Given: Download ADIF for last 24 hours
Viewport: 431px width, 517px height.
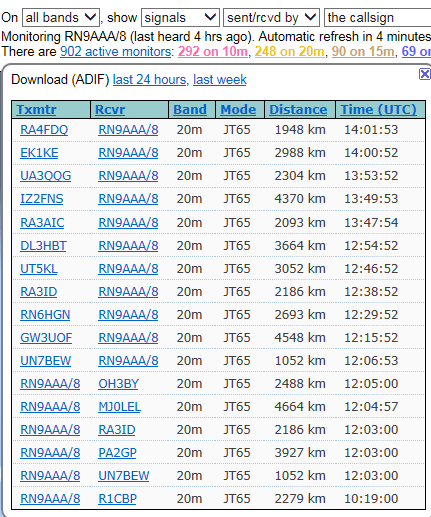Looking at the screenshot, I should tap(149, 80).
